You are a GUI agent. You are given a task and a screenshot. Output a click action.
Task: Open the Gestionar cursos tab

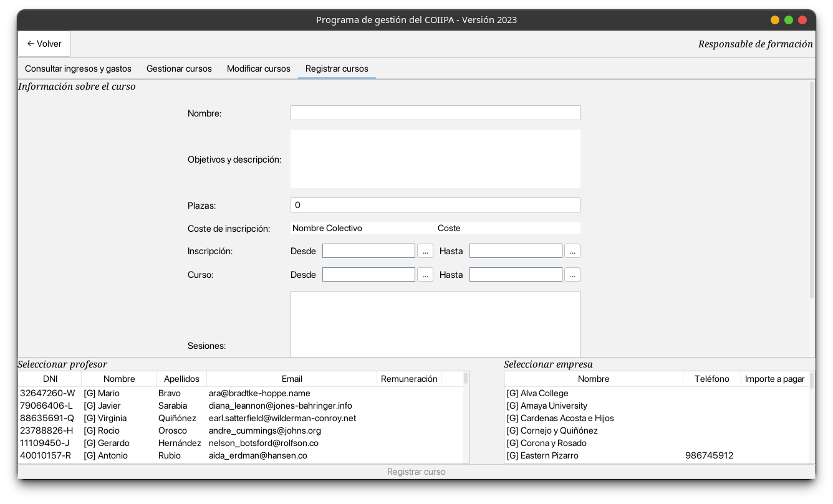tap(179, 69)
